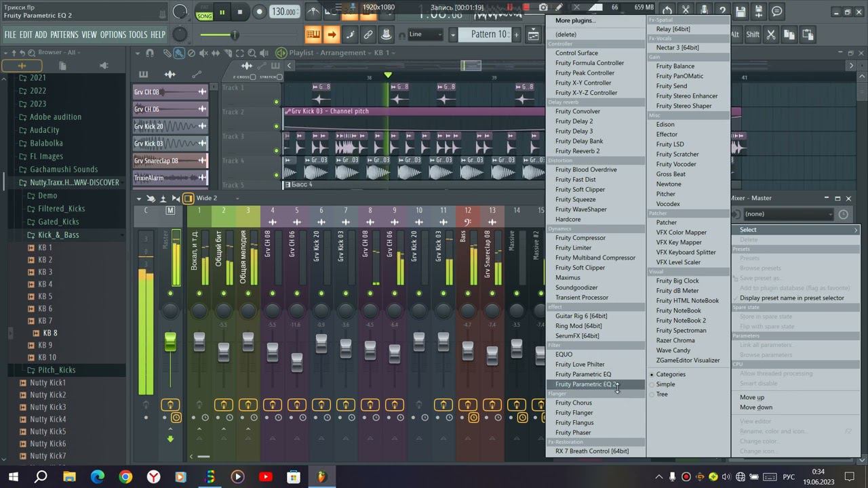This screenshot has height=488, width=868.
Task: Open the (none) preset dropdown in Mixer
Action: [788, 214]
